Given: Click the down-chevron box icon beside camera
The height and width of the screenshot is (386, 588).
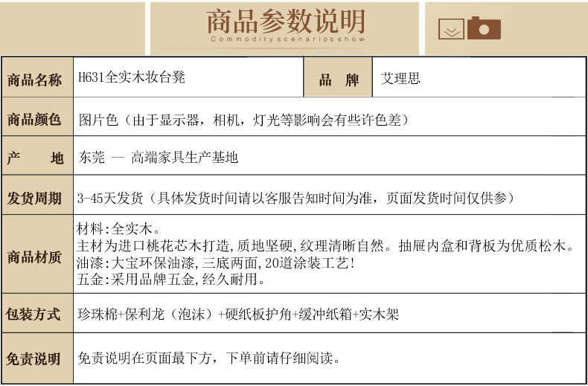Looking at the screenshot, I should point(451,29).
